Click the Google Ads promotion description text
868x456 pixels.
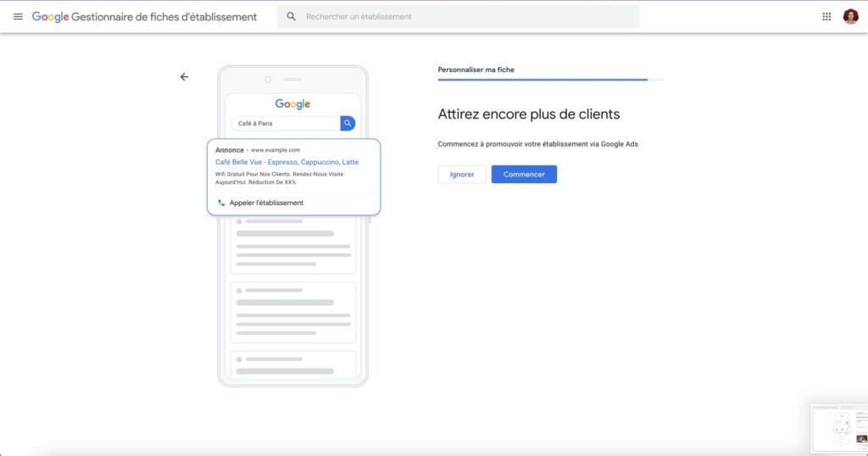[x=537, y=144]
